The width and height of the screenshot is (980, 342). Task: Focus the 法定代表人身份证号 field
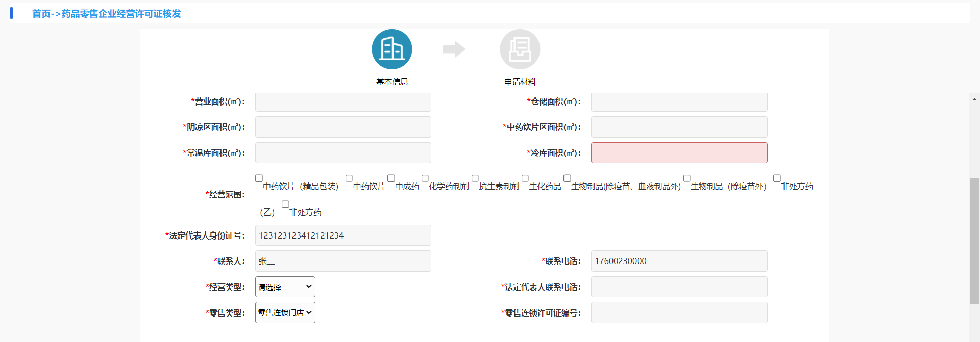pos(343,235)
